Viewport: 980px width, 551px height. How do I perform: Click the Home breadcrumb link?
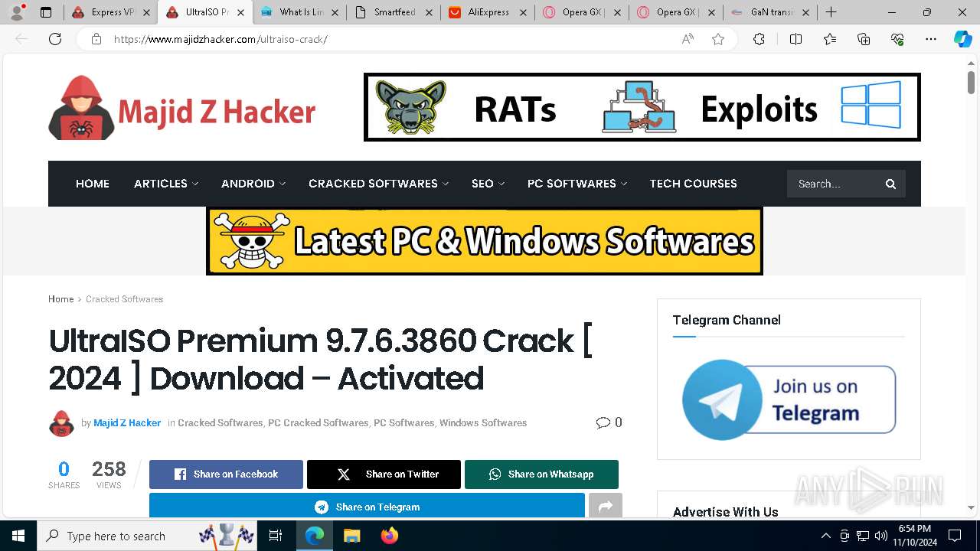(61, 299)
